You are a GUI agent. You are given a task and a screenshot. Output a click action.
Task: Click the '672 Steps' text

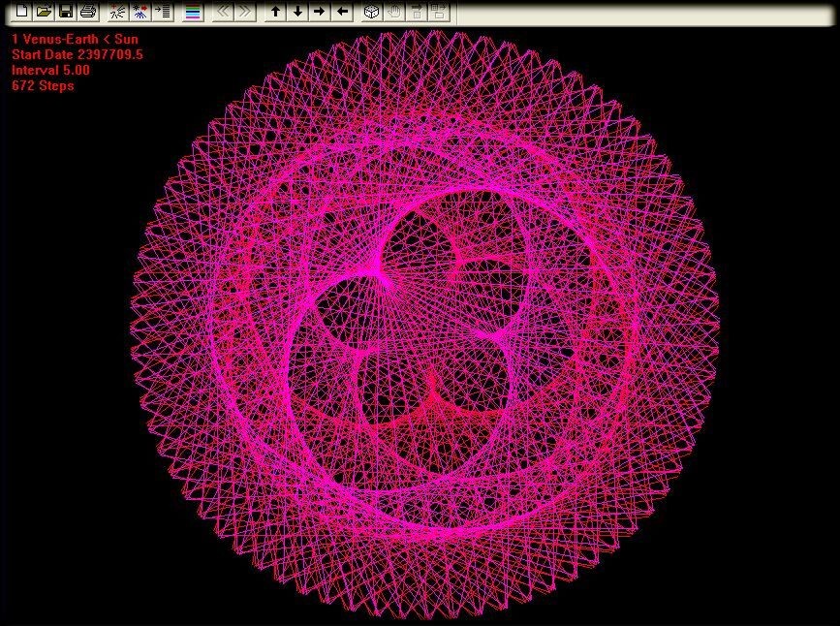(43, 85)
